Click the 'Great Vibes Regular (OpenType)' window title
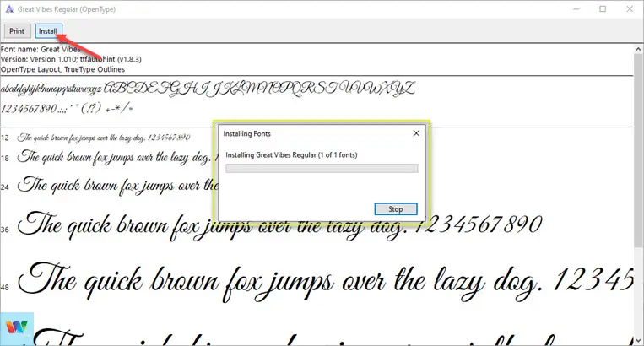644x346 pixels. [67, 9]
